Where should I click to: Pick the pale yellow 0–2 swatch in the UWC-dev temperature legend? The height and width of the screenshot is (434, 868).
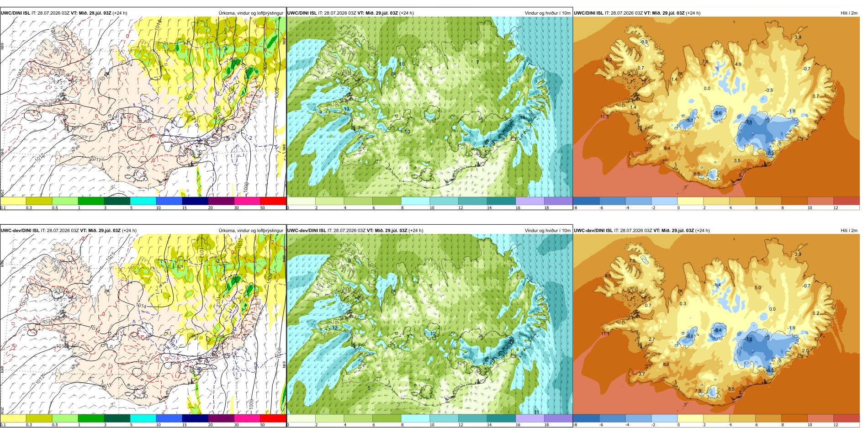pos(690,418)
